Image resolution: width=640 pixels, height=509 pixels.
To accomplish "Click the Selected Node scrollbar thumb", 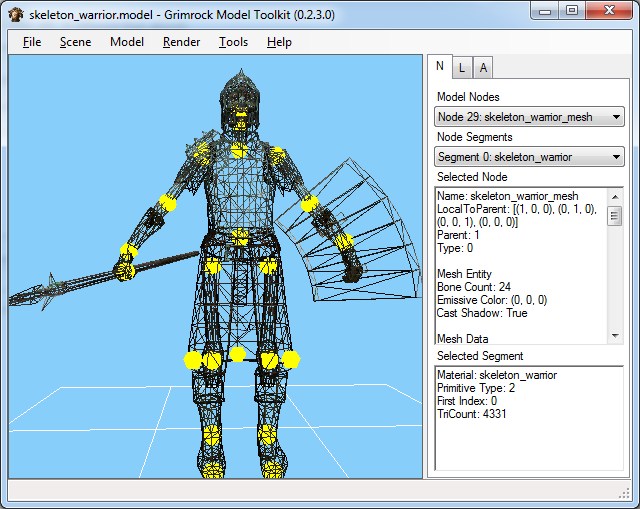I will [x=616, y=216].
